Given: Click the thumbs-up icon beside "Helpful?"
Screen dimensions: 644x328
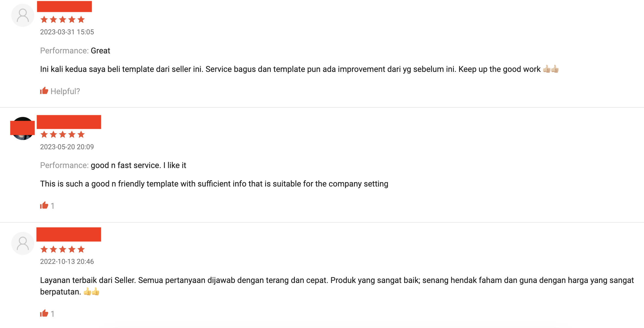Looking at the screenshot, I should [x=44, y=91].
